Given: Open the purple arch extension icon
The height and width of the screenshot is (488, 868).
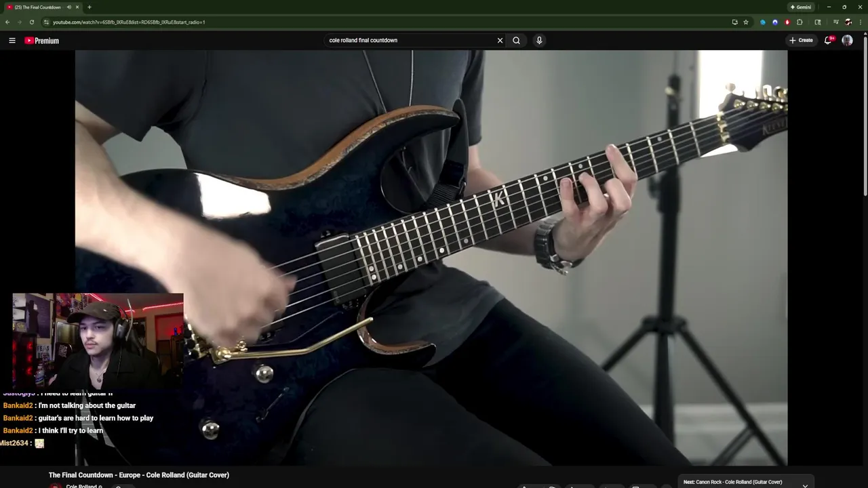Looking at the screenshot, I should coord(775,22).
